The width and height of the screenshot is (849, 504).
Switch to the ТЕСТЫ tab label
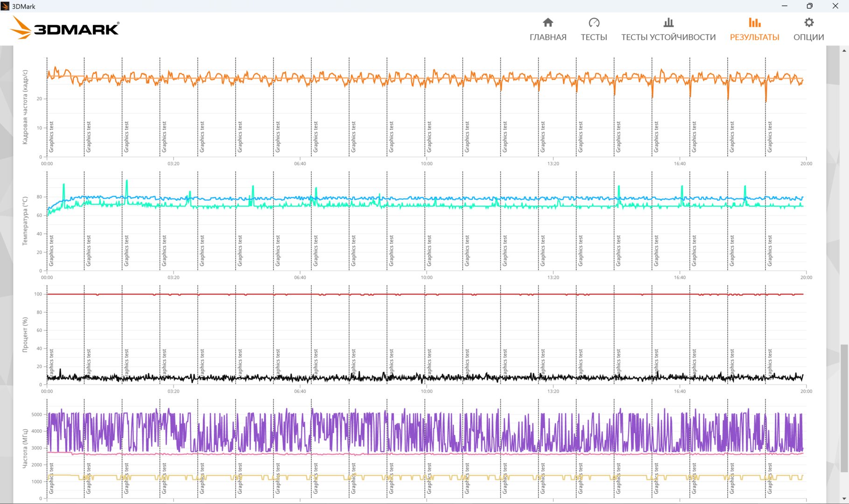pyautogui.click(x=594, y=37)
